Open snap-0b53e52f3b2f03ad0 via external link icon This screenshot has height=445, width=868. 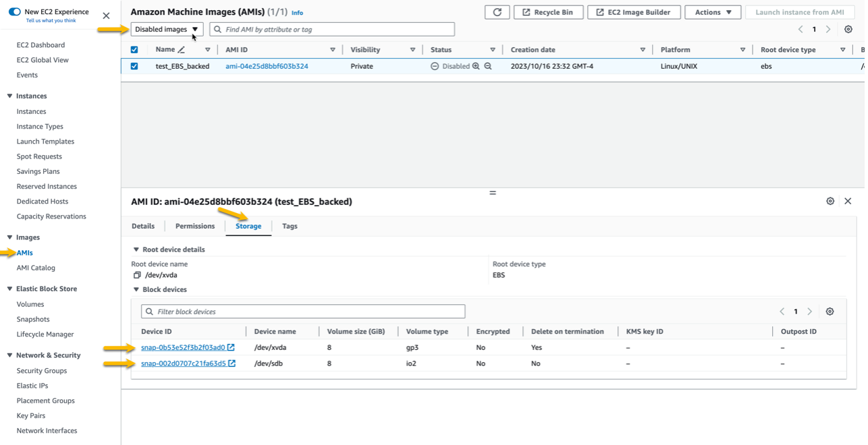232,347
